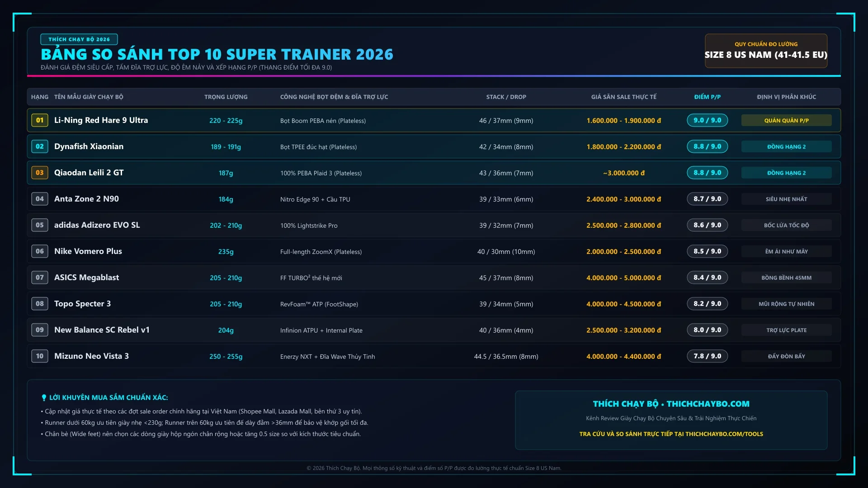
Task: Click the FF TURBO² thế hệ mới cell
Action: [311, 278]
